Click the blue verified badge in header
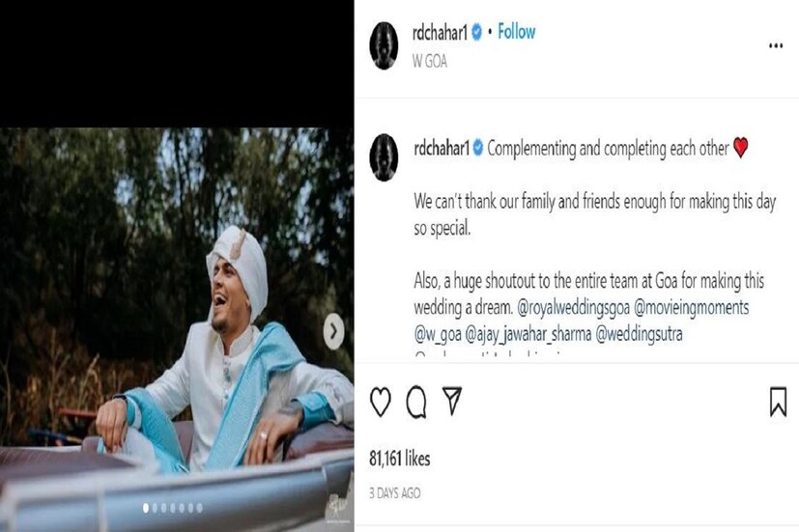The width and height of the screenshot is (799, 532). 476,32
